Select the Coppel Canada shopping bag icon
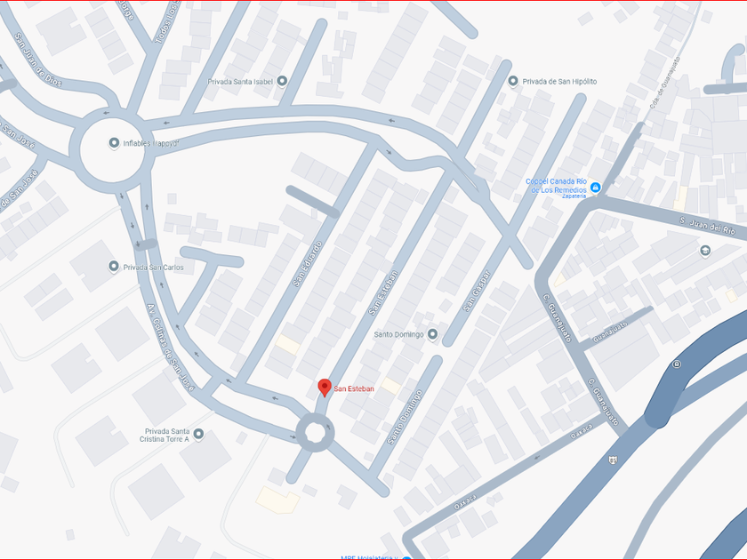Screen dimensions: 747x560 (x=595, y=188)
